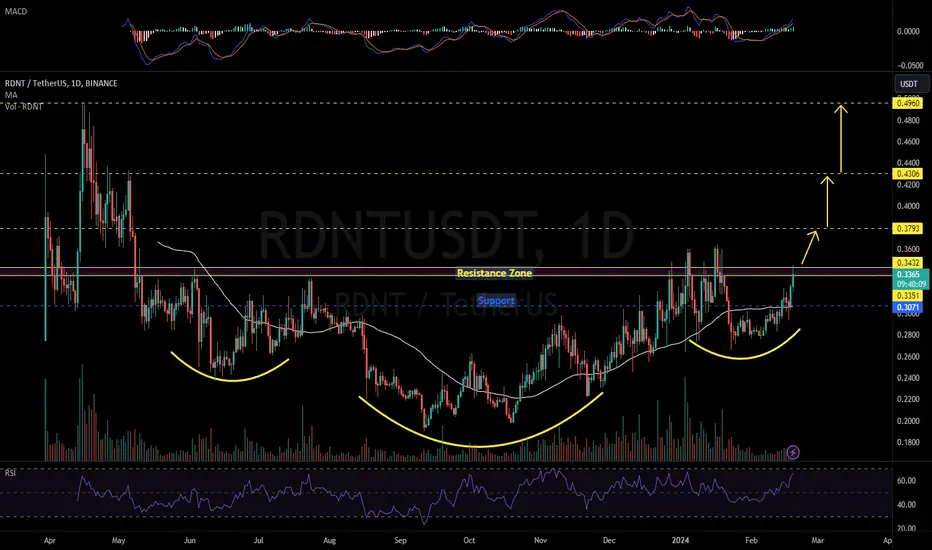Click the Sep label on time axis
The width and height of the screenshot is (932, 550).
click(400, 540)
